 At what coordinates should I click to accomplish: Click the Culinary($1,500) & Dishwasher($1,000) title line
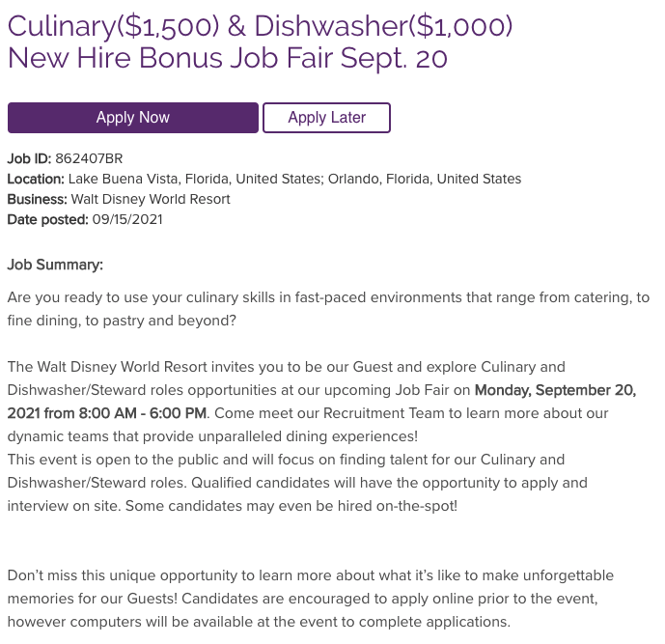260,25
